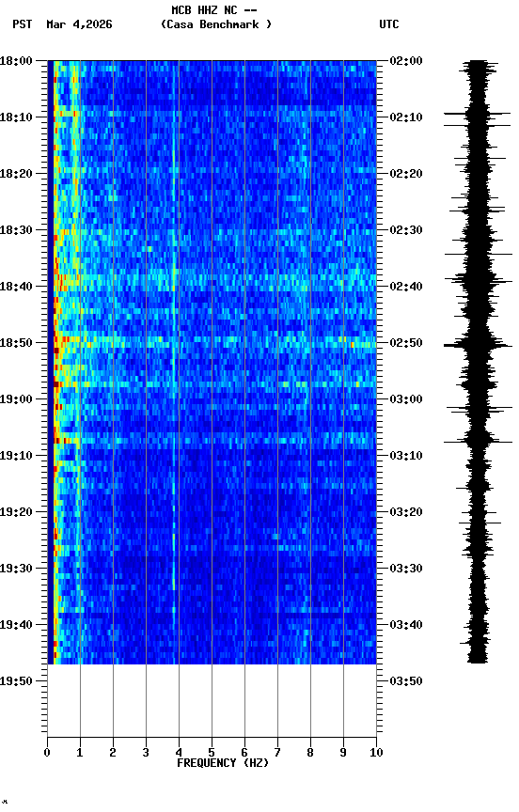Viewport: 519px width, 812px height.
Task: Click the 02:40 UTC time label
Action: 406,287
